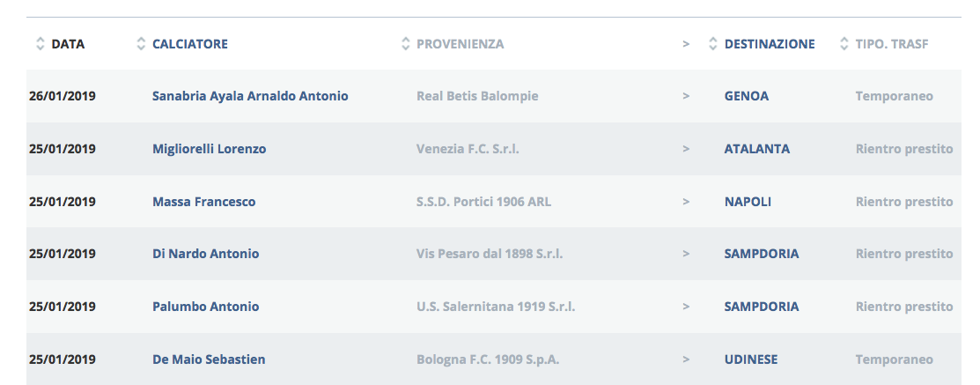Image resolution: width=980 pixels, height=385 pixels.
Task: Click Real Betis Balompie origin cell
Action: pyautogui.click(x=477, y=96)
